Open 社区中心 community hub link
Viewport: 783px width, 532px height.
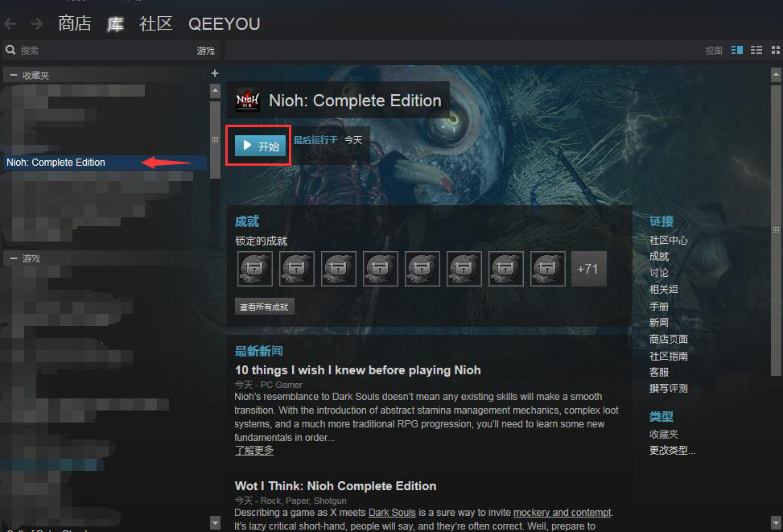[x=668, y=241]
